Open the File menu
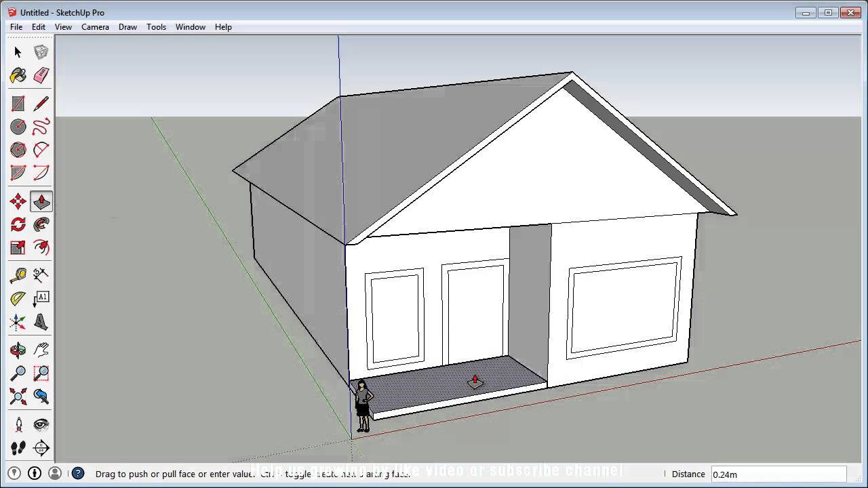The width and height of the screenshot is (868, 488). (16, 27)
